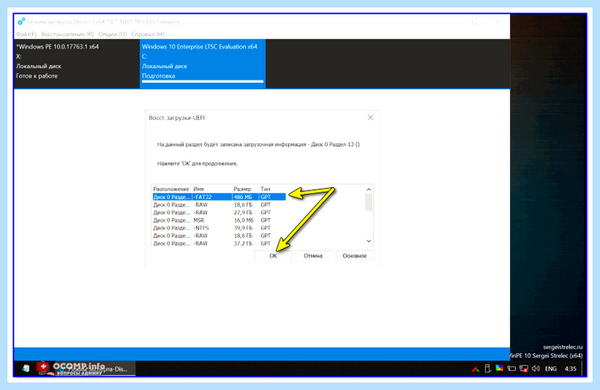The width and height of the screenshot is (600, 390).
Task: Close the UEFI boot repair dialog
Action: tap(370, 117)
